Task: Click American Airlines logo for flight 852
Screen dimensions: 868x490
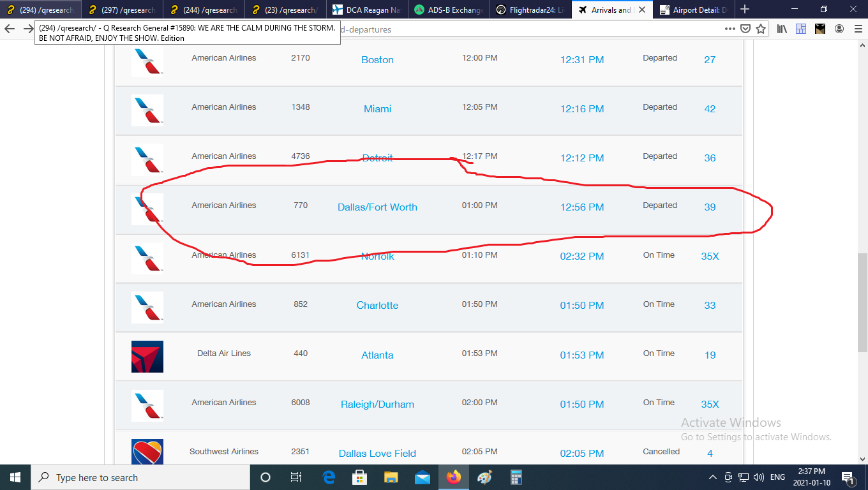Action: point(147,307)
